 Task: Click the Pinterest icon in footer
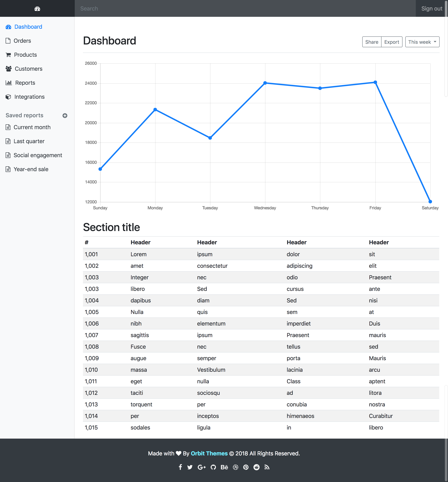pyautogui.click(x=246, y=467)
